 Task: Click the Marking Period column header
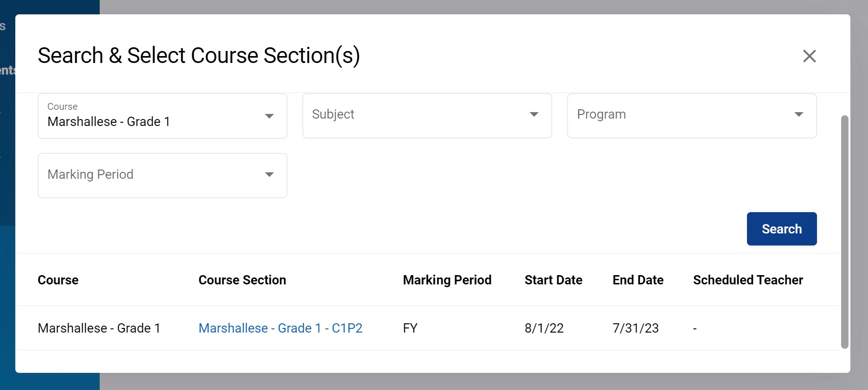click(447, 280)
